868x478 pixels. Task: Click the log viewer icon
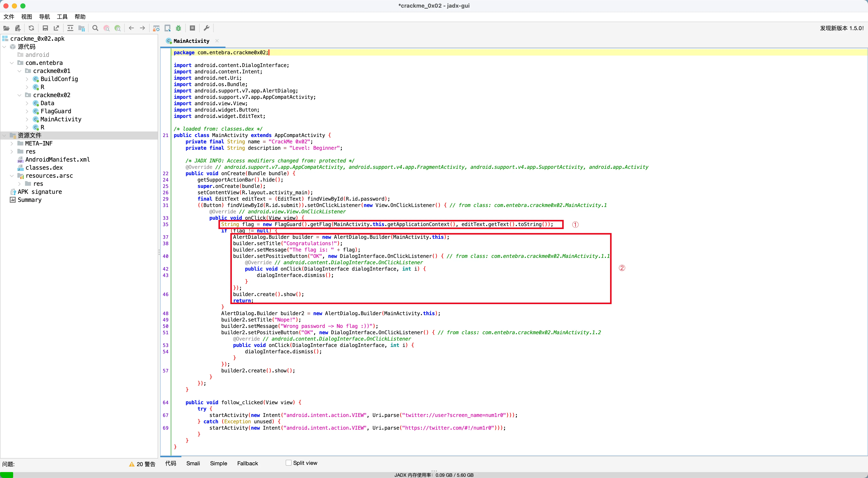tap(192, 28)
